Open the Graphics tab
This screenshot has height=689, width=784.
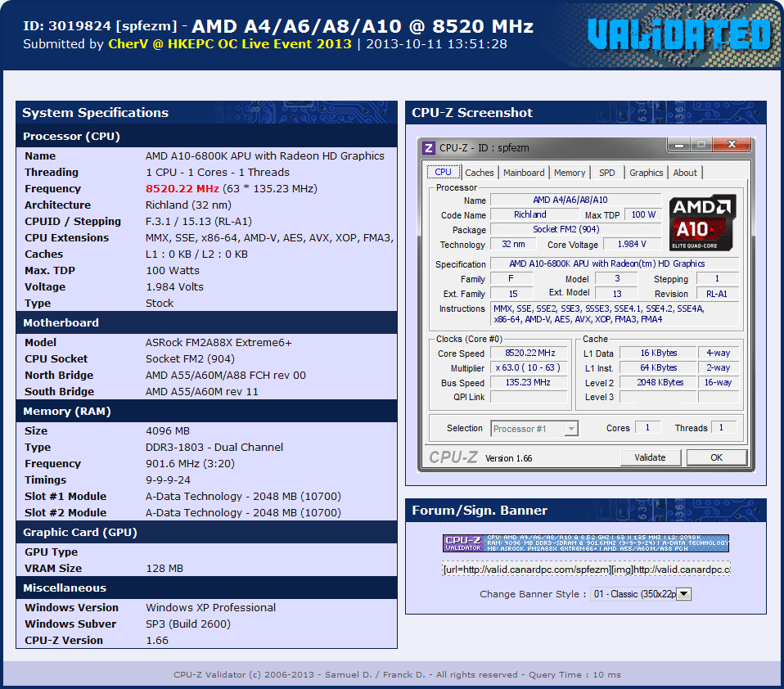[646, 173]
